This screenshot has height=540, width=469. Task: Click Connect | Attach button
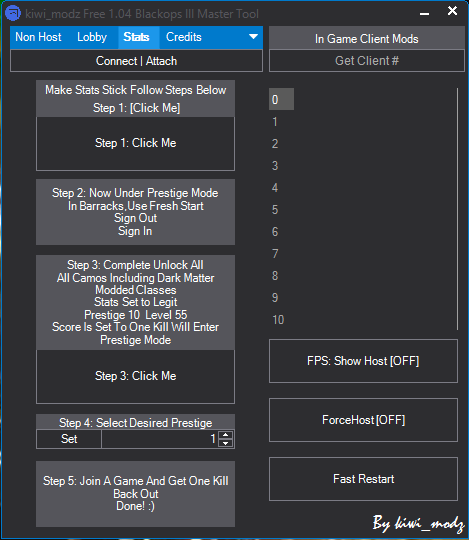point(136,61)
